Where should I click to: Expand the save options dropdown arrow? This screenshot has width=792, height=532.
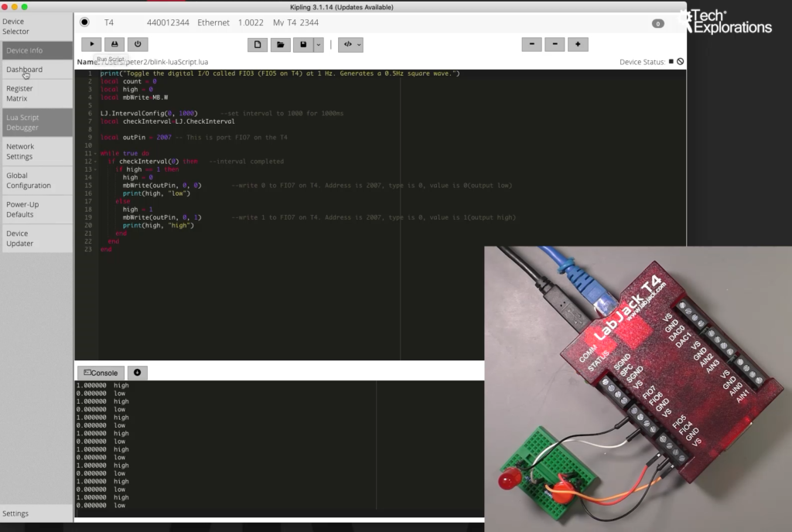(x=318, y=45)
